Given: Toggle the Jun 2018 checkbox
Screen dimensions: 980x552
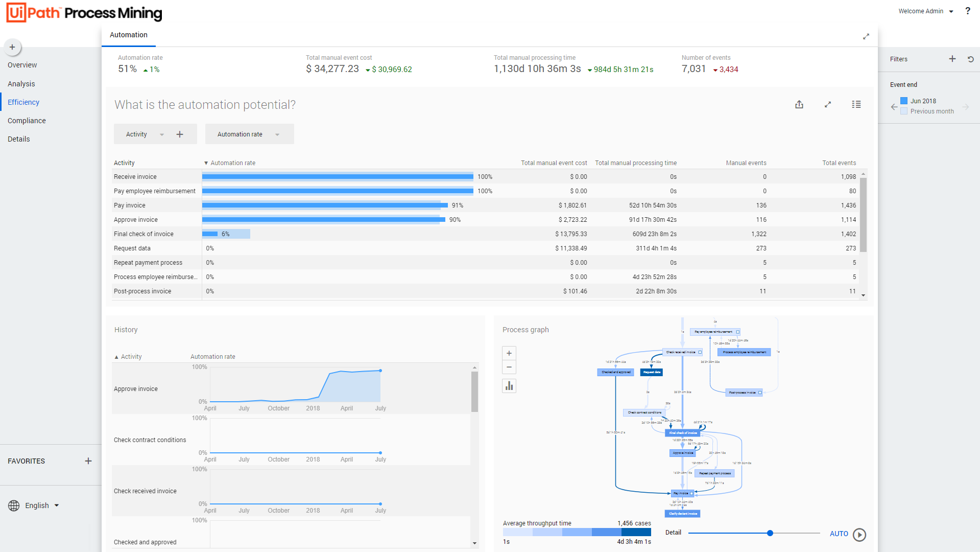Looking at the screenshot, I should [x=904, y=101].
